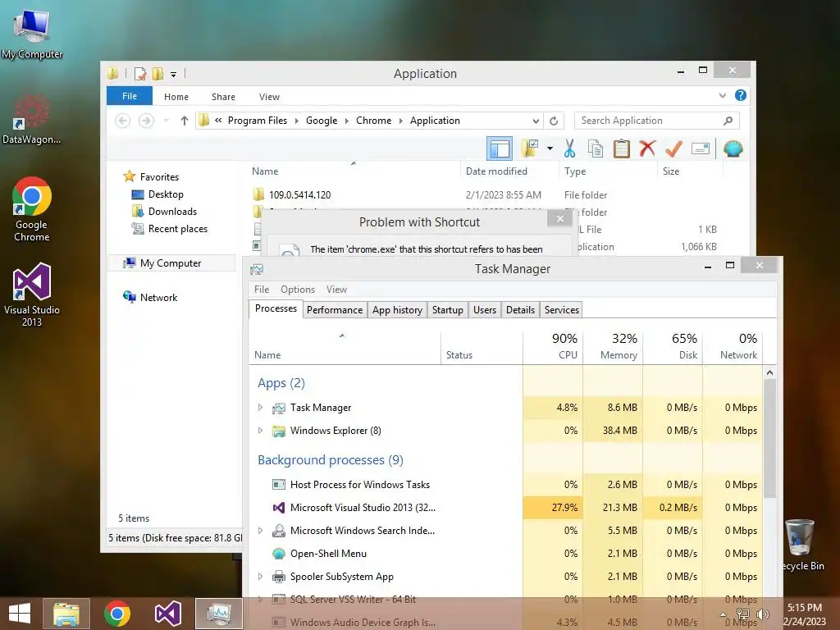Toggle the navigation pane layout icon
Viewport: 840px width, 630px height.
[500, 148]
